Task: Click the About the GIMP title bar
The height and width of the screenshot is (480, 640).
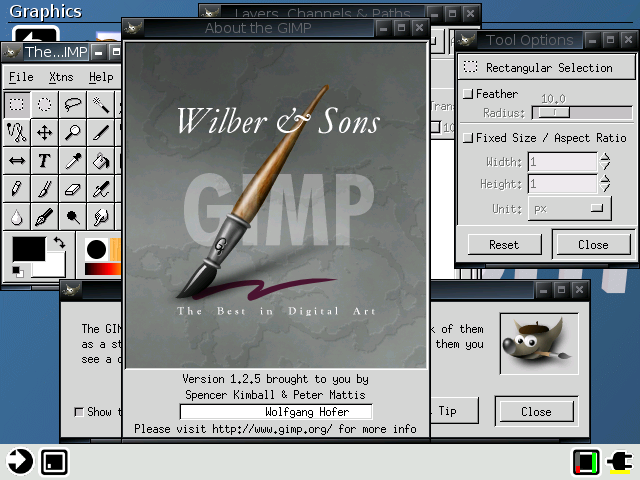Action: pyautogui.click(x=258, y=28)
